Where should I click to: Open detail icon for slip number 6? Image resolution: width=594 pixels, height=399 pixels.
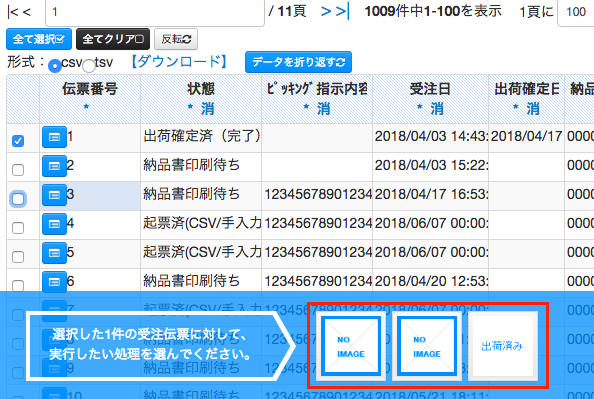[54, 282]
